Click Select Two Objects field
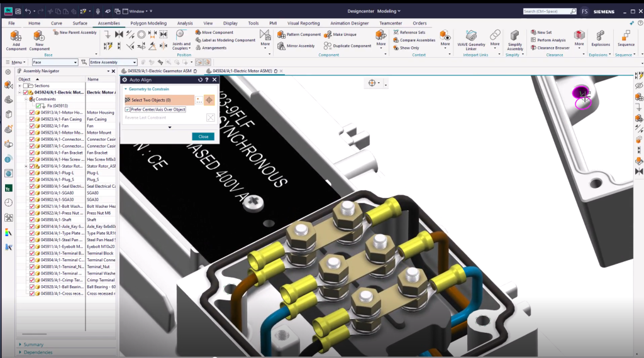The height and width of the screenshot is (358, 644). (159, 100)
